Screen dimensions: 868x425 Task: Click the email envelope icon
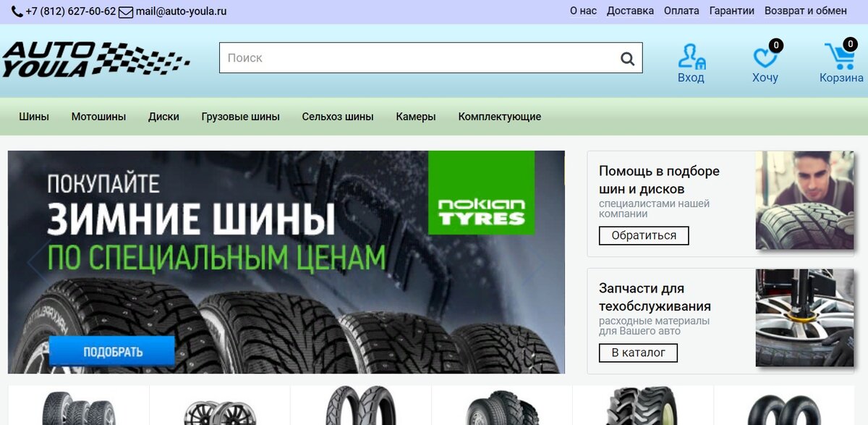click(126, 12)
